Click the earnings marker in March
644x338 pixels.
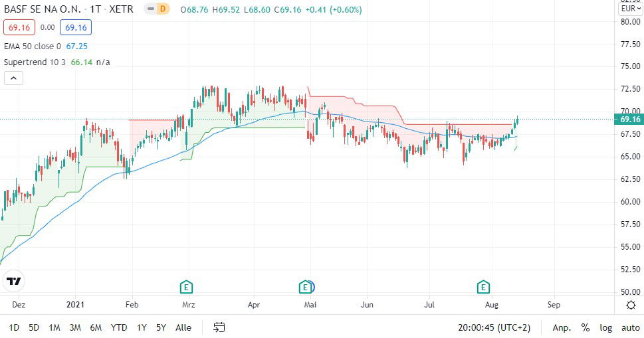(x=187, y=287)
